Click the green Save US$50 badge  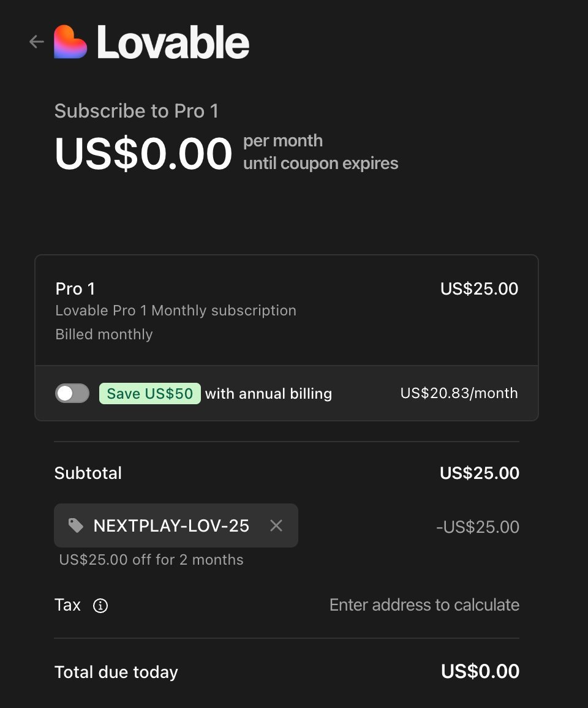pos(150,393)
